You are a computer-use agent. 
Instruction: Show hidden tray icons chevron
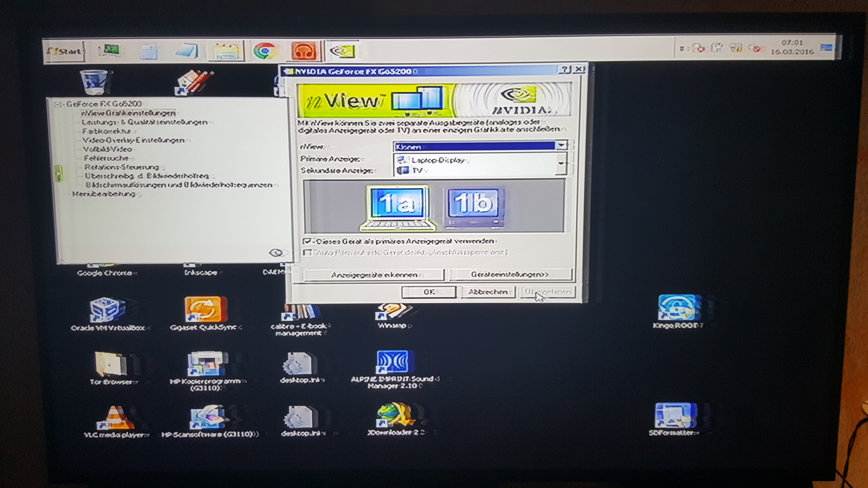[682, 48]
